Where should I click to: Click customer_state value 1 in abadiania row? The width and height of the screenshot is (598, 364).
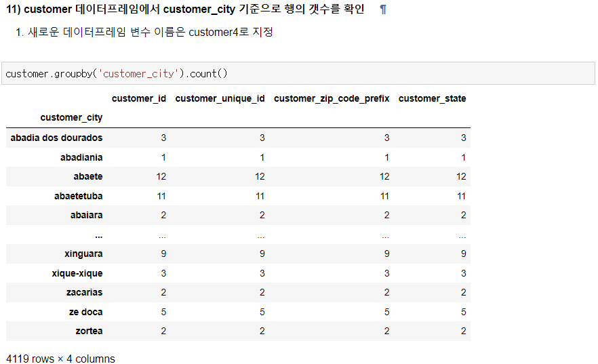click(463, 157)
